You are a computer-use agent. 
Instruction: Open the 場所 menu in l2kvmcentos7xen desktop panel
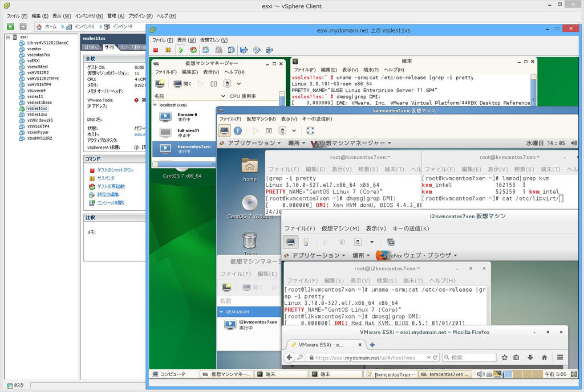point(361,255)
